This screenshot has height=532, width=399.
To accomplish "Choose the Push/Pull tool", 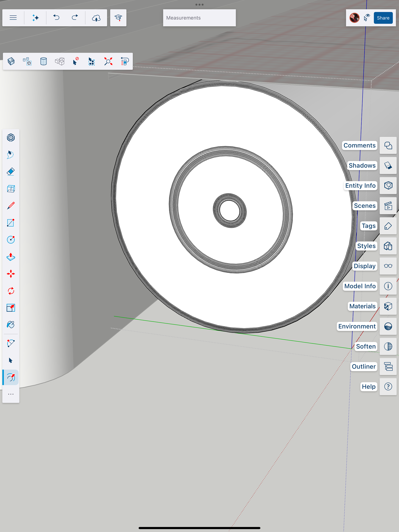I will (11, 257).
